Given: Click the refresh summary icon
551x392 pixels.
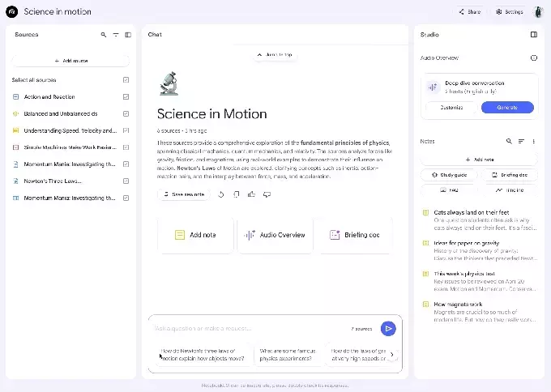Looking at the screenshot, I should tap(220, 194).
